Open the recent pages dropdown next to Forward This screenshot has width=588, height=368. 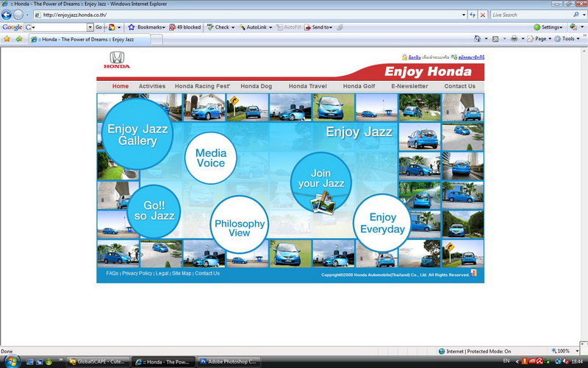coord(27,15)
